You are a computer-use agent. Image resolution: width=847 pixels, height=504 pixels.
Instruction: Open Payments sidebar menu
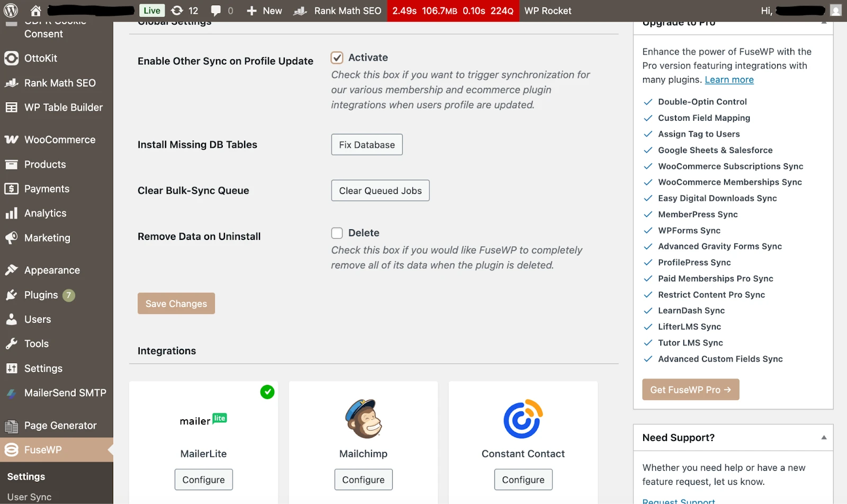point(57,189)
